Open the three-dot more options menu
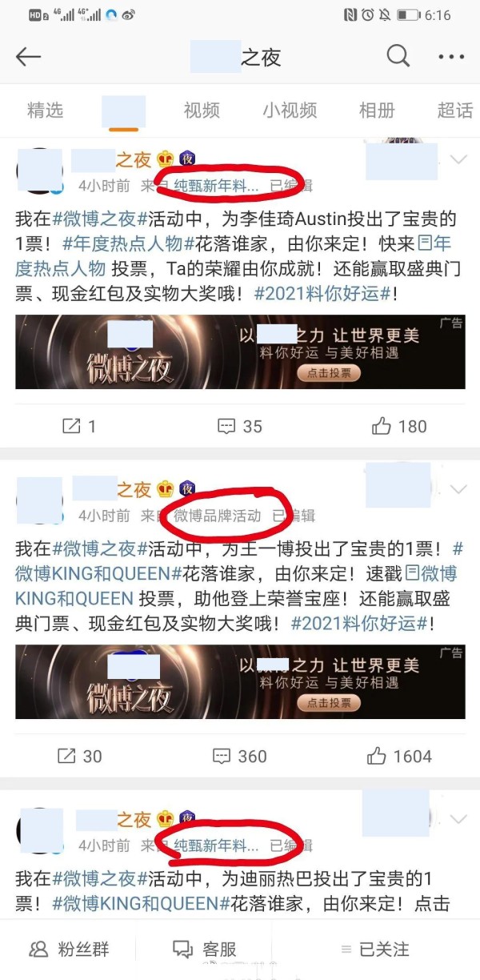 (451, 57)
